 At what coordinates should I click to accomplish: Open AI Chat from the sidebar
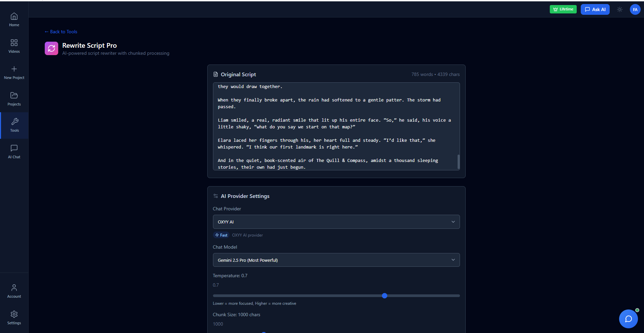point(14,148)
